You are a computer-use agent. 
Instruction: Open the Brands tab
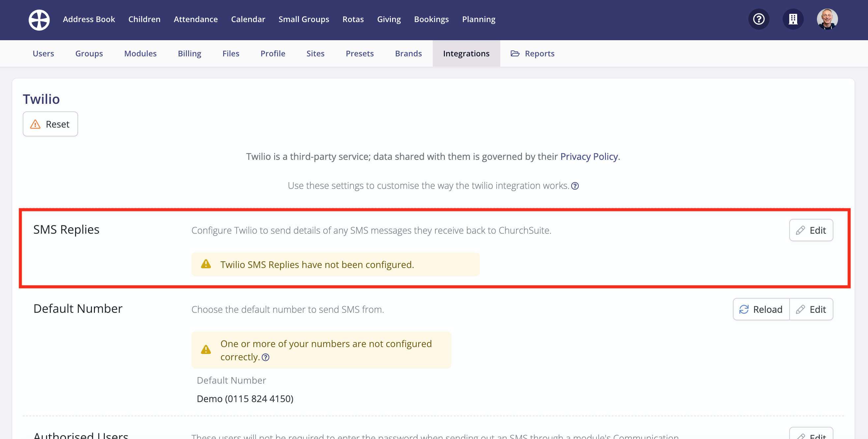click(x=408, y=54)
